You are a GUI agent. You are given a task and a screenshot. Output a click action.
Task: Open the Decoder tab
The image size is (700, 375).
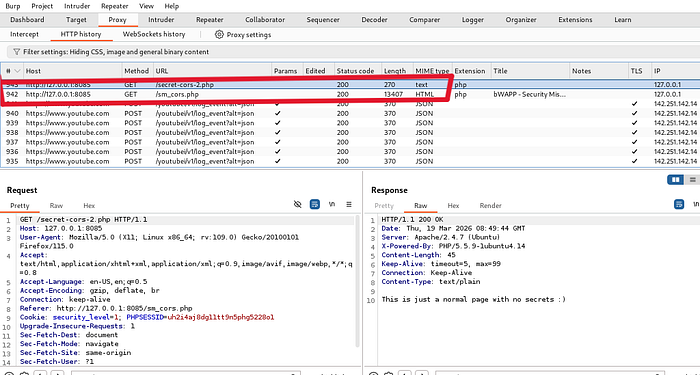tap(374, 20)
